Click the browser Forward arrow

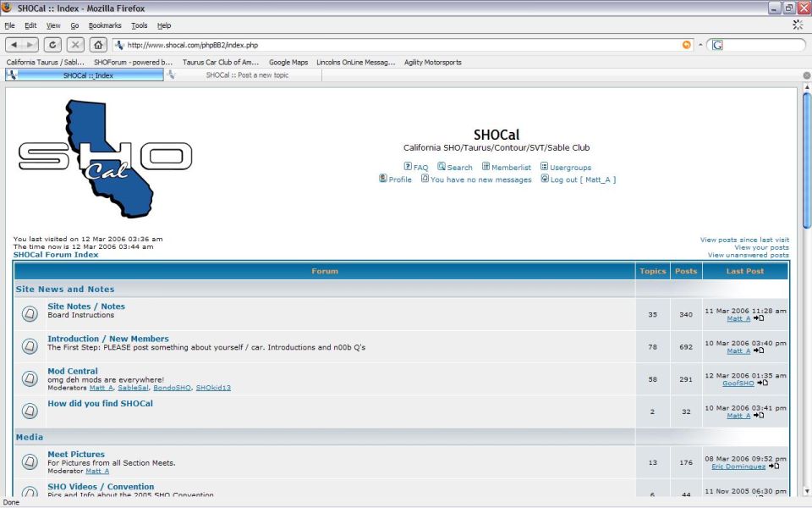click(x=30, y=45)
